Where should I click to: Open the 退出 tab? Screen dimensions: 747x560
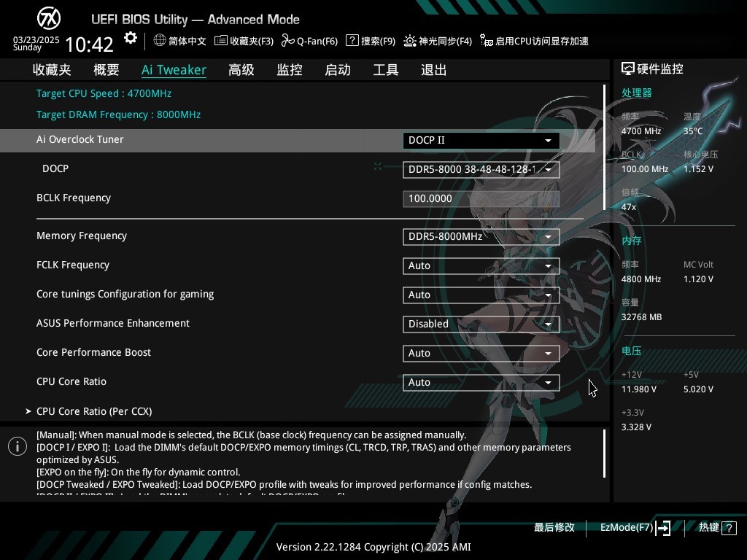[434, 70]
